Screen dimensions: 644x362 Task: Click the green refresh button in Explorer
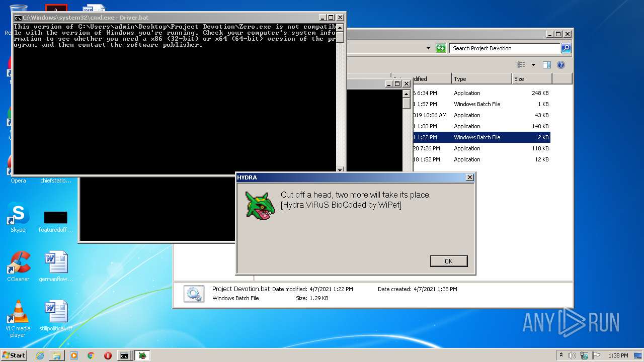pos(441,48)
